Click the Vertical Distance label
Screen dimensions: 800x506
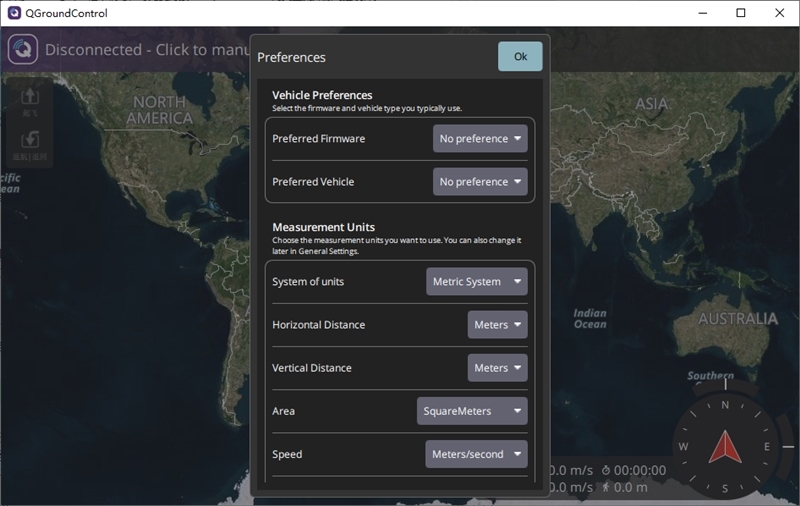(x=312, y=368)
